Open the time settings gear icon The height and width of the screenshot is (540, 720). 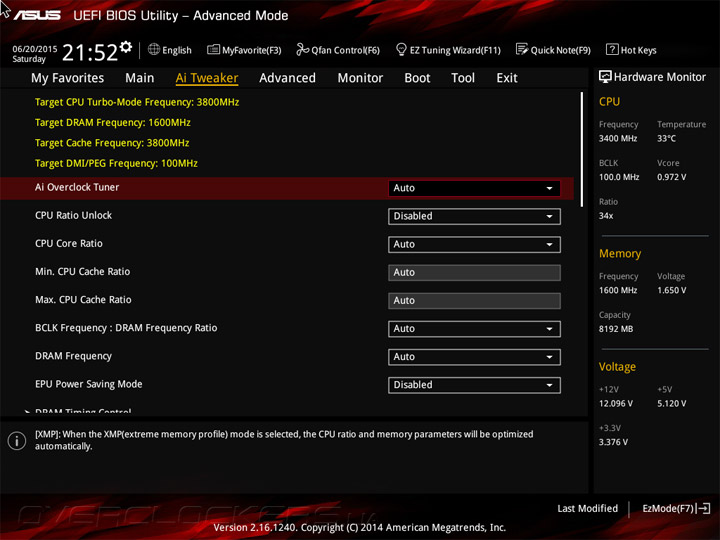[x=126, y=47]
